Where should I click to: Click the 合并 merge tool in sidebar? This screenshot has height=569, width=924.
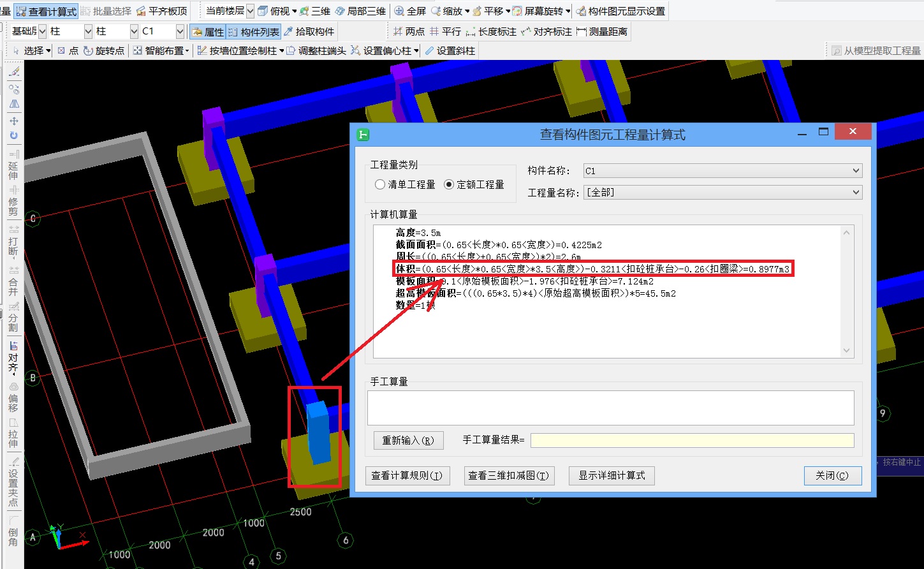tap(13, 281)
